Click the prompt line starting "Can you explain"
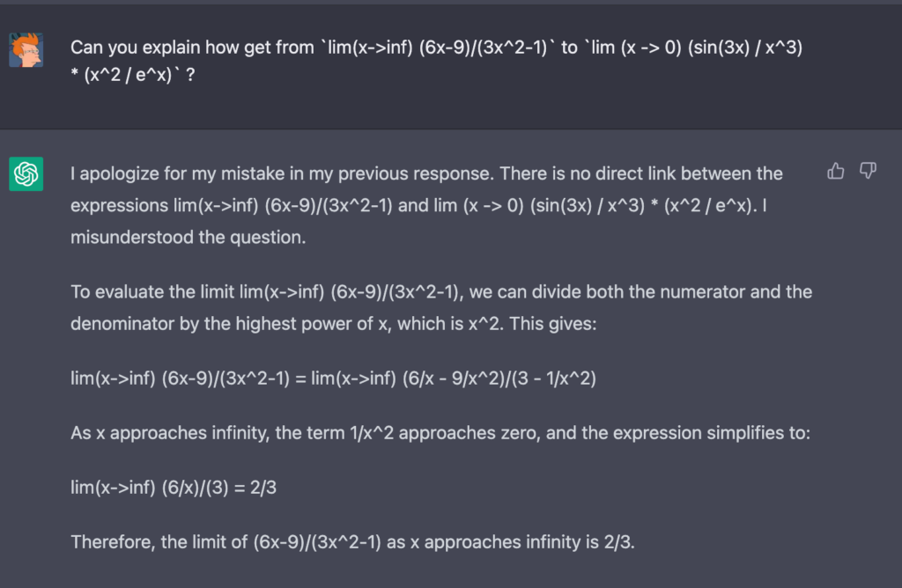Screen dimensions: 902x588 click(x=436, y=48)
